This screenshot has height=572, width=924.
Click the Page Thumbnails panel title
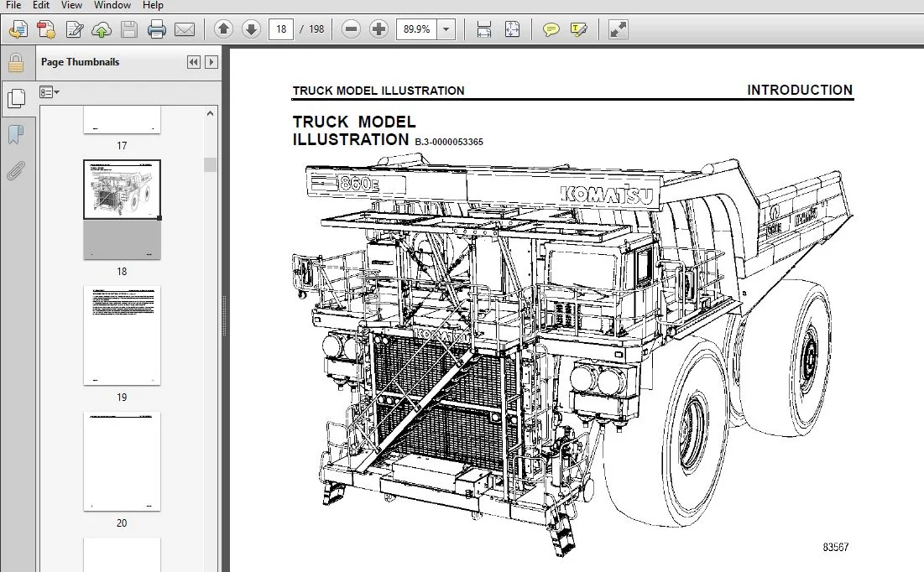(80, 62)
